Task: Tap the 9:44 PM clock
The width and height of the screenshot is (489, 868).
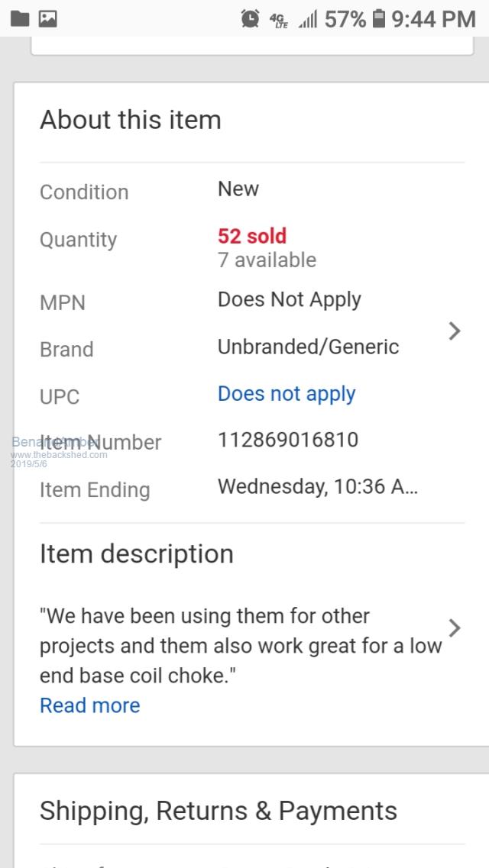Action: [433, 19]
